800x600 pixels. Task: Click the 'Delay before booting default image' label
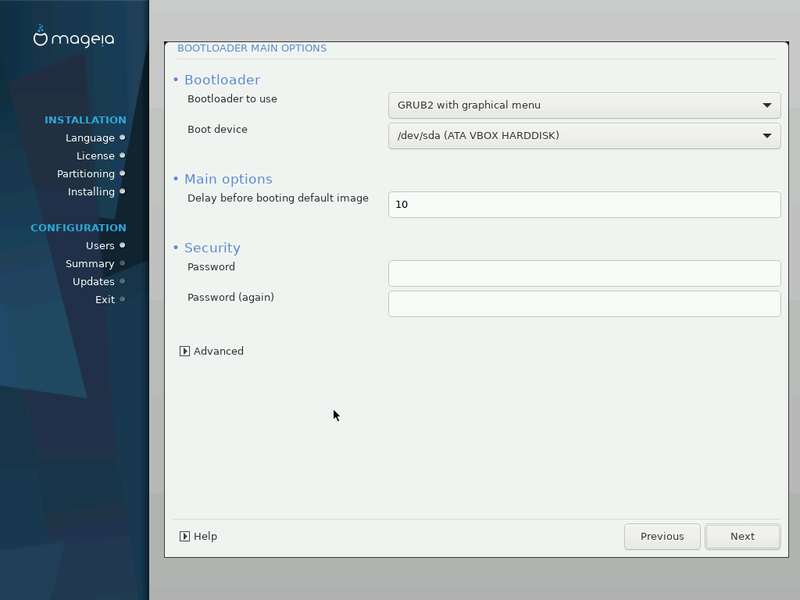[278, 198]
